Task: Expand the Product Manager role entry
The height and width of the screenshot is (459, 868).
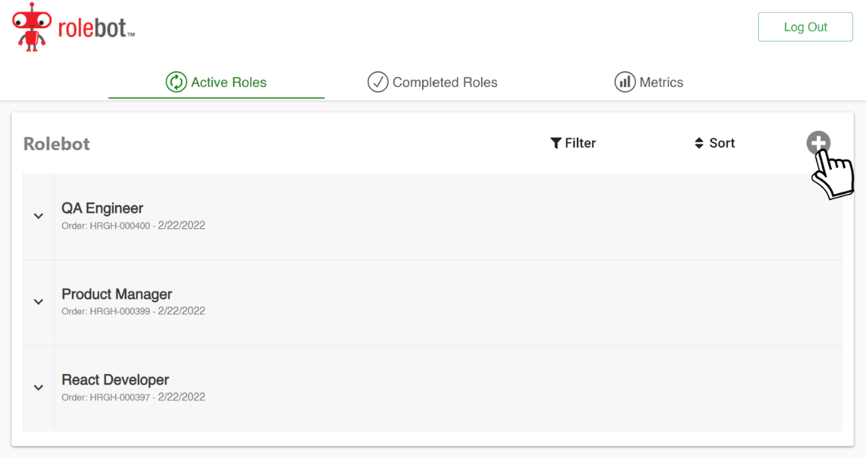Action: click(x=38, y=302)
